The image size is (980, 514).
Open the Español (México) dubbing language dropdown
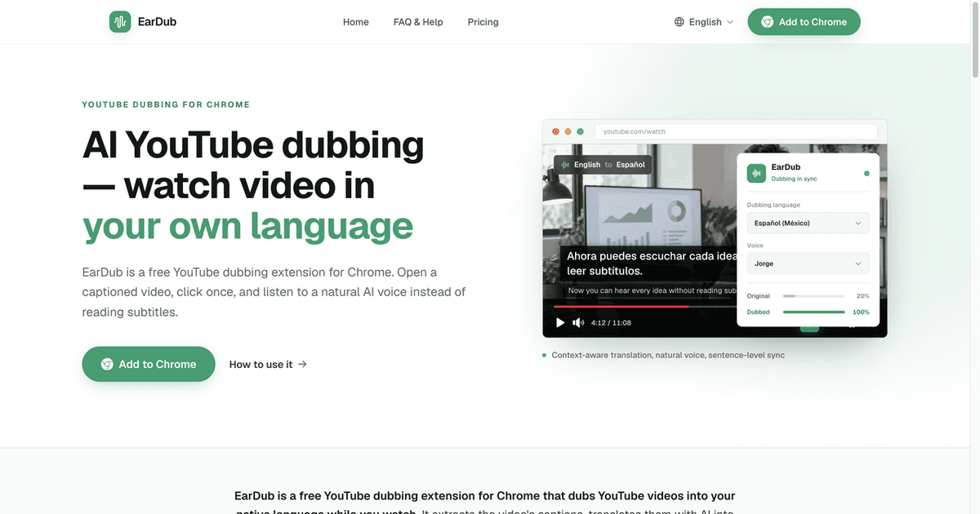coord(808,223)
